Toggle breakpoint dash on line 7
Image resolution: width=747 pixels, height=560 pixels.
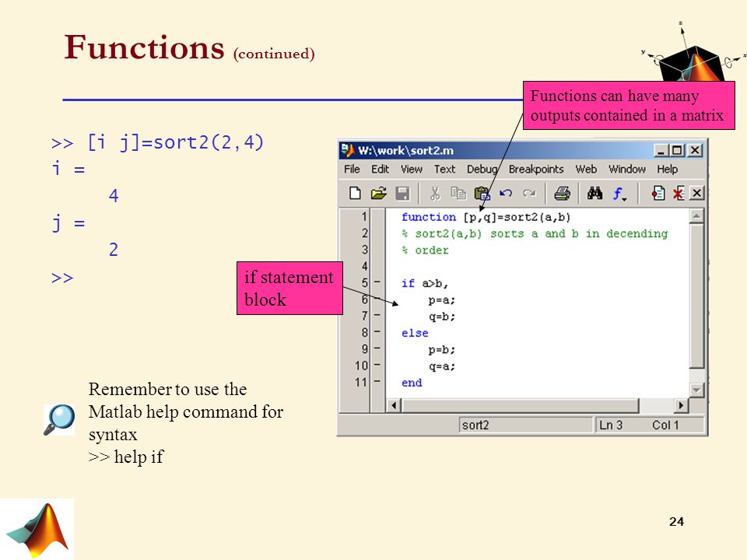377,315
